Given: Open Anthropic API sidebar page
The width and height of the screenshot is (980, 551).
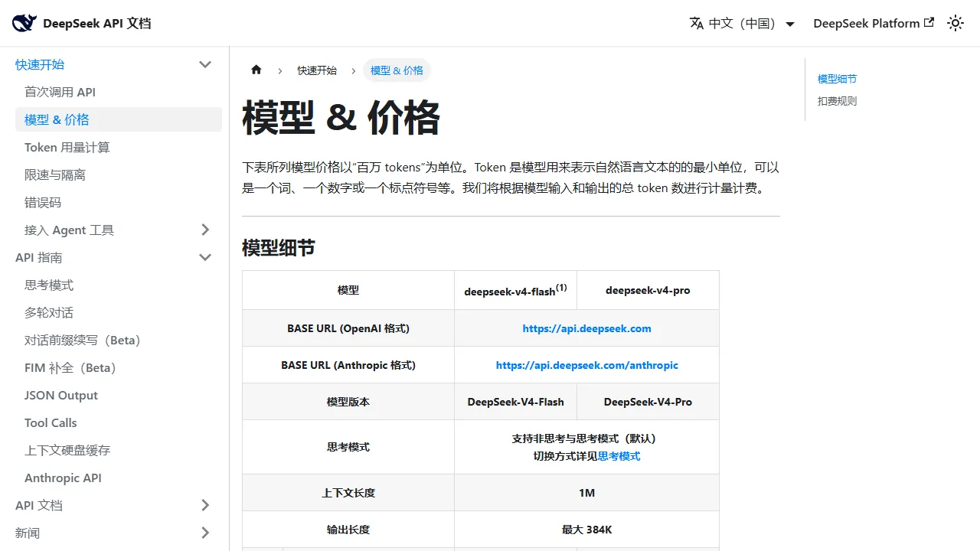Looking at the screenshot, I should tap(119, 478).
